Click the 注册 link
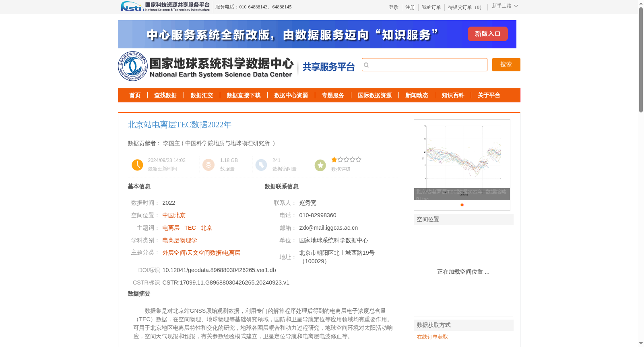The height and width of the screenshot is (347, 644). (x=410, y=7)
